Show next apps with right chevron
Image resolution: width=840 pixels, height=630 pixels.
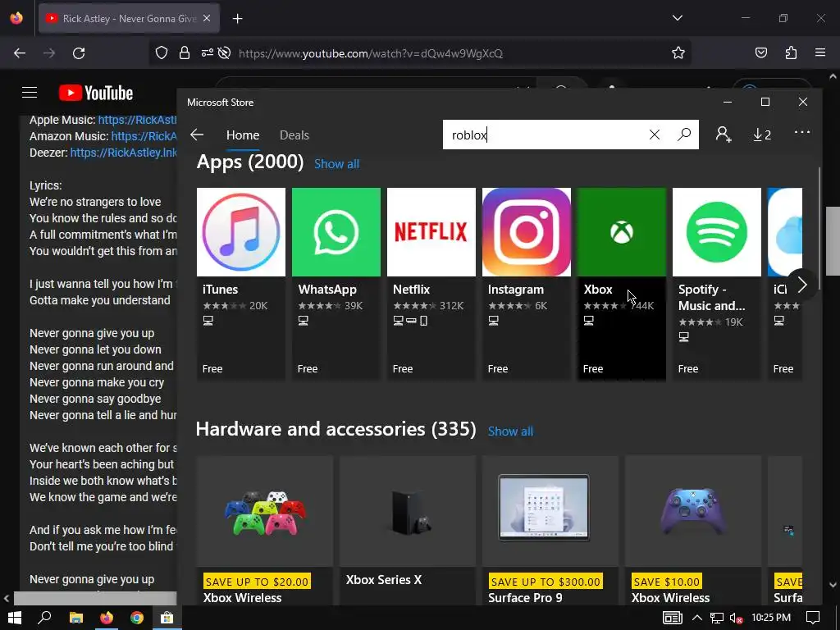pyautogui.click(x=802, y=285)
